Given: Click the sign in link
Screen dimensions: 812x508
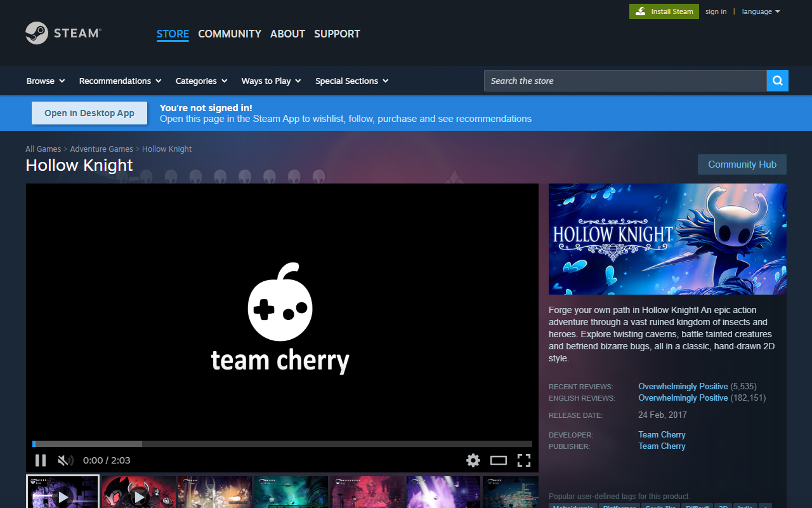Looking at the screenshot, I should pos(716,11).
